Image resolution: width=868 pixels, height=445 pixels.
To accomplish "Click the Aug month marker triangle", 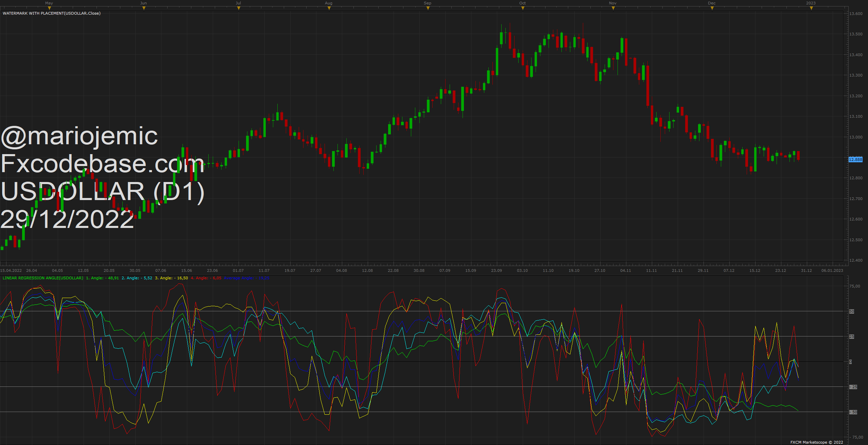I will click(329, 8).
